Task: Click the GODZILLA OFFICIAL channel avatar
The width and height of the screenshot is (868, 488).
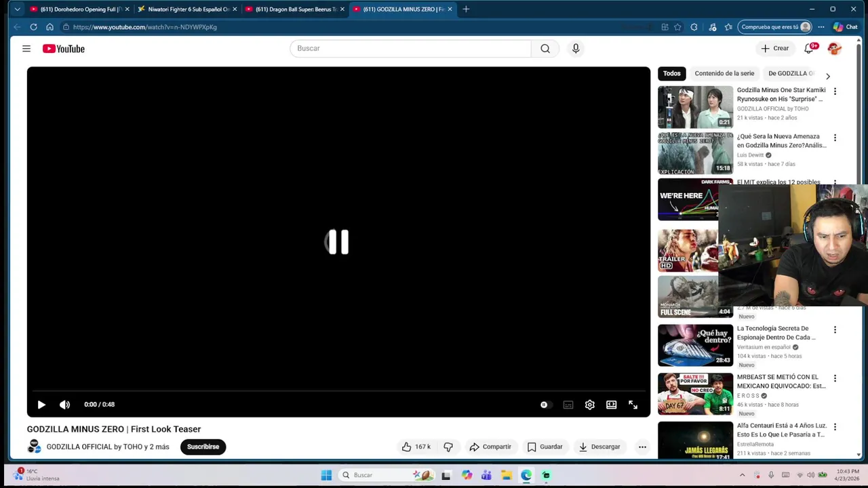Action: click(x=34, y=446)
